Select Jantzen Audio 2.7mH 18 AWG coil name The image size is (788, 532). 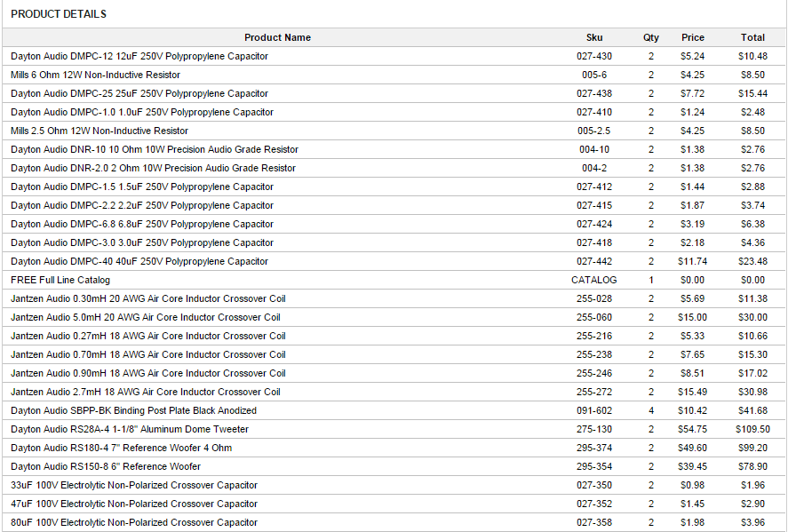pyautogui.click(x=145, y=392)
